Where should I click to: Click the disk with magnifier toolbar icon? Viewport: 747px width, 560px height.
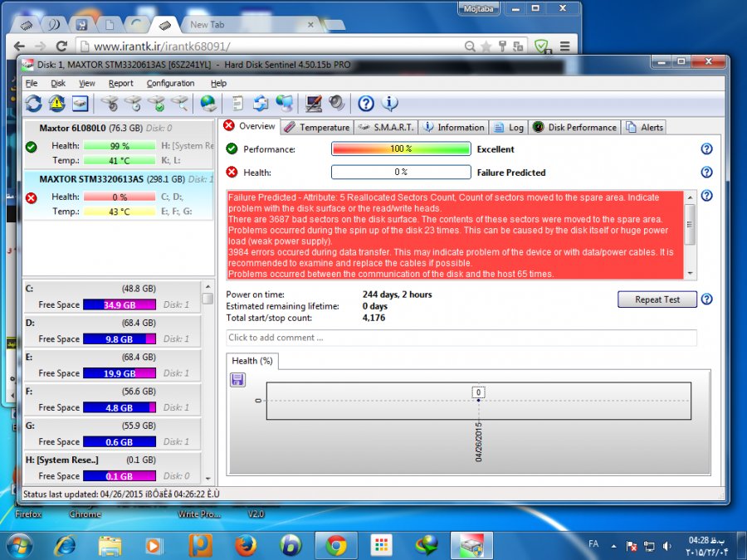[x=180, y=104]
